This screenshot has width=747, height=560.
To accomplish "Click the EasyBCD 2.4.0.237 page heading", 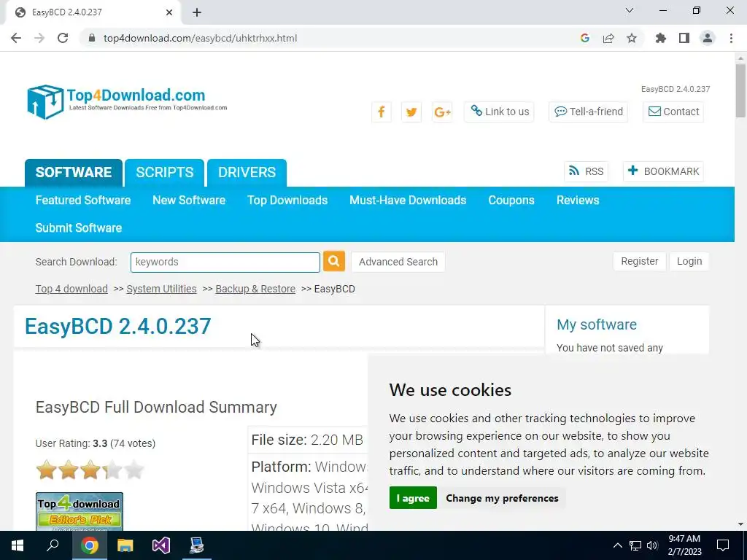I will (117, 326).
